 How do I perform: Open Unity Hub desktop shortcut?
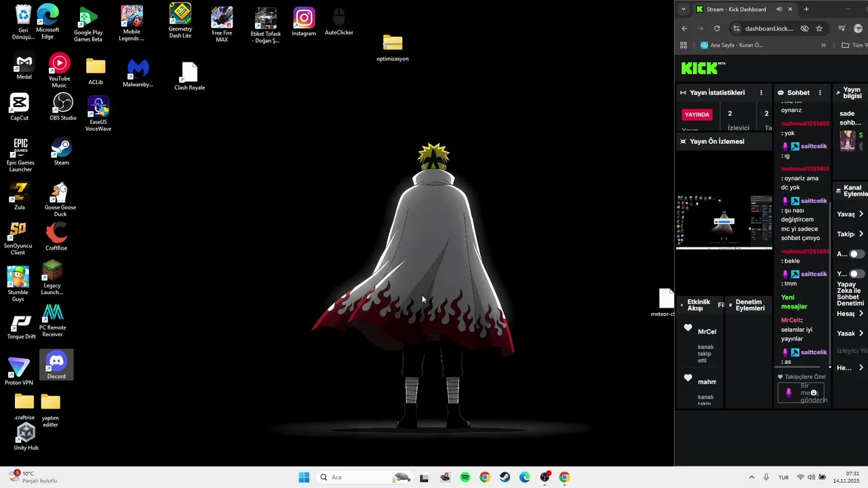point(26,437)
